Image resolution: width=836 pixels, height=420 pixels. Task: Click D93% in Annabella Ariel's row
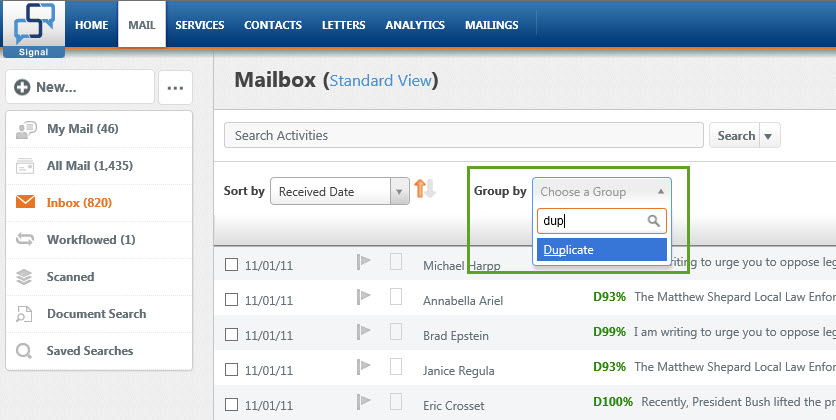609,297
